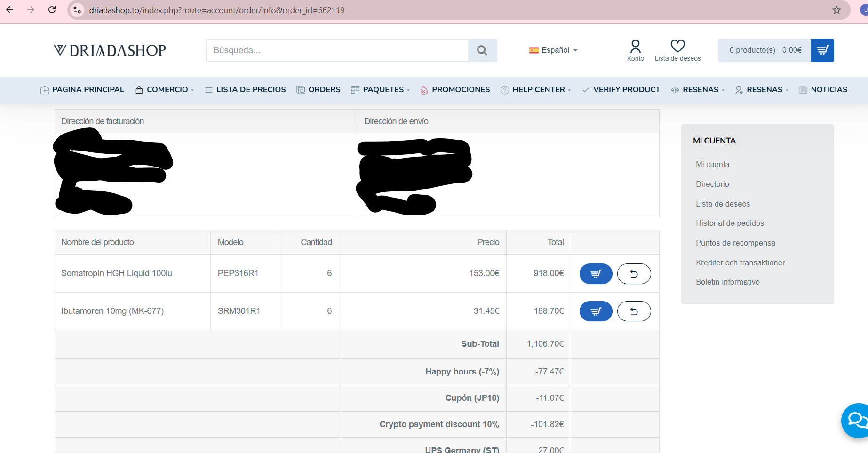Expand the Español language dropdown
The image size is (868, 453).
tap(553, 50)
